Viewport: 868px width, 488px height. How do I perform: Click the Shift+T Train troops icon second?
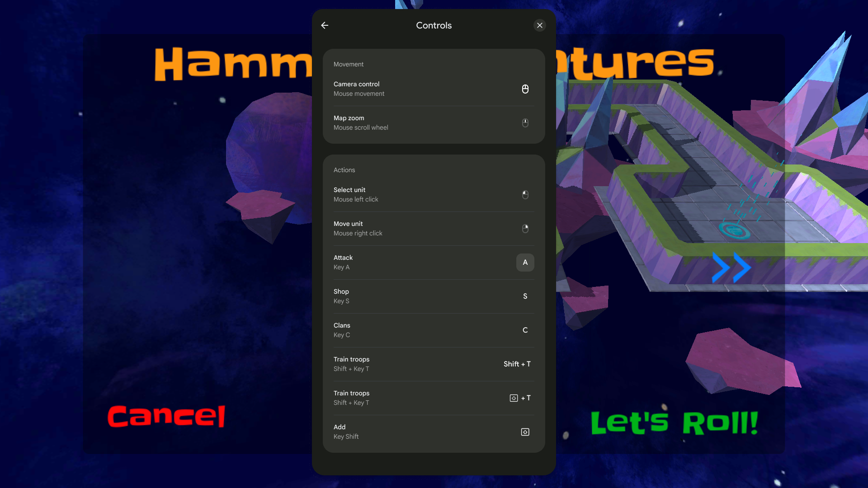coord(513,398)
